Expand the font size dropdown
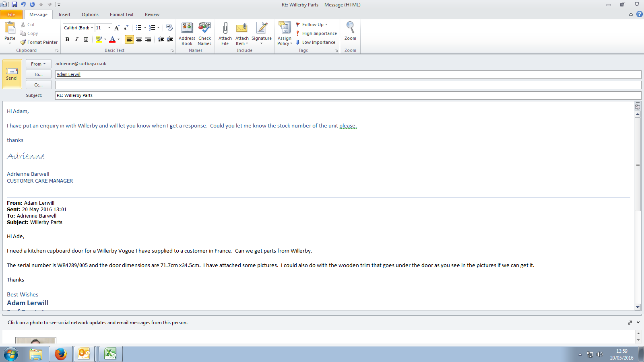 pyautogui.click(x=109, y=28)
